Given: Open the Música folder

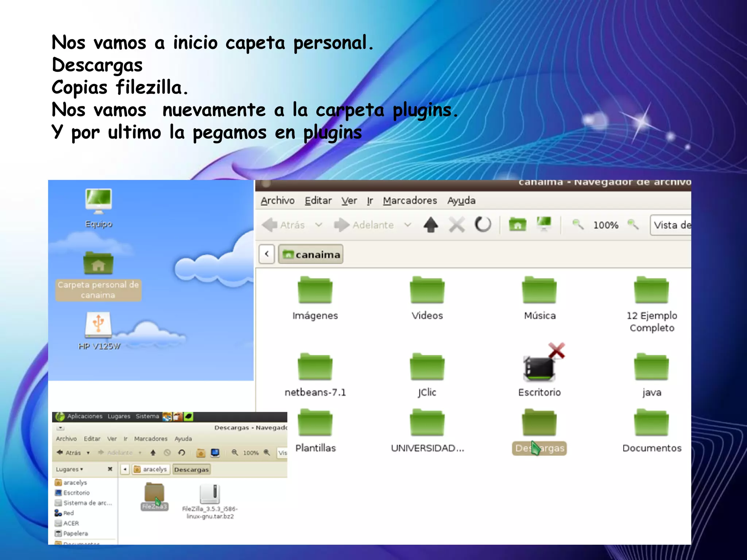Looking at the screenshot, I should pos(539,299).
